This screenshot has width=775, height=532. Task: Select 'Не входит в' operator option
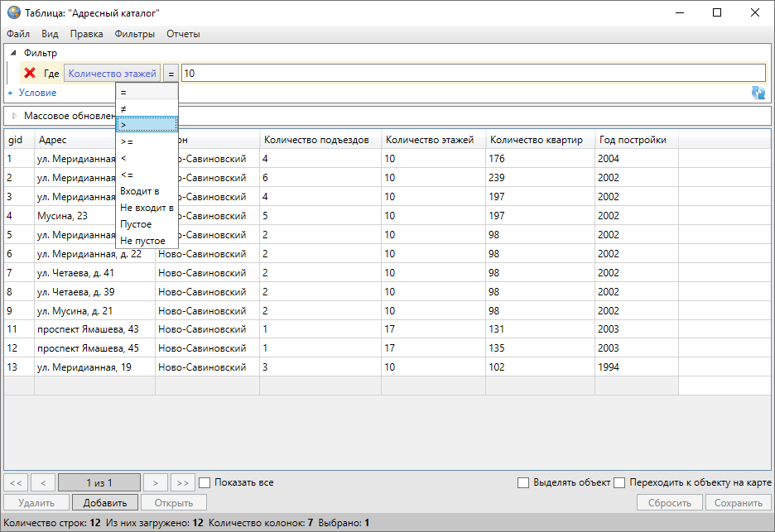click(147, 208)
